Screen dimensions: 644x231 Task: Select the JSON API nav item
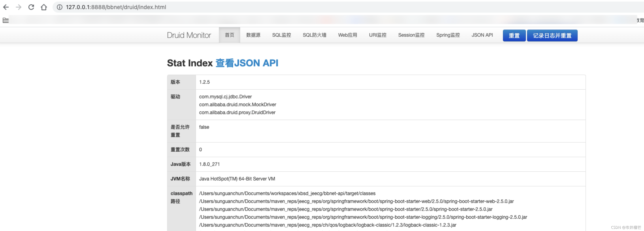tap(482, 35)
